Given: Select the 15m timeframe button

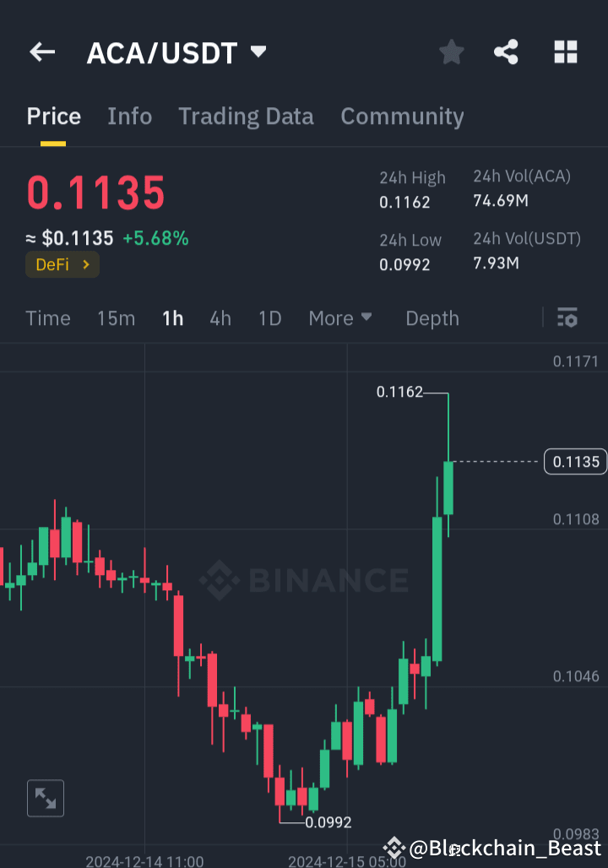Looking at the screenshot, I should [116, 318].
